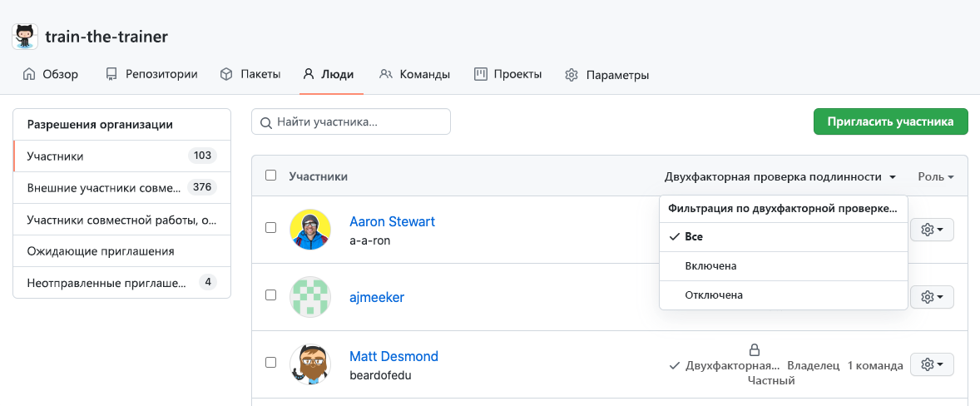980x406 pixels.
Task: Open Неотправленные приглашения in the sidebar
Action: pos(121,283)
